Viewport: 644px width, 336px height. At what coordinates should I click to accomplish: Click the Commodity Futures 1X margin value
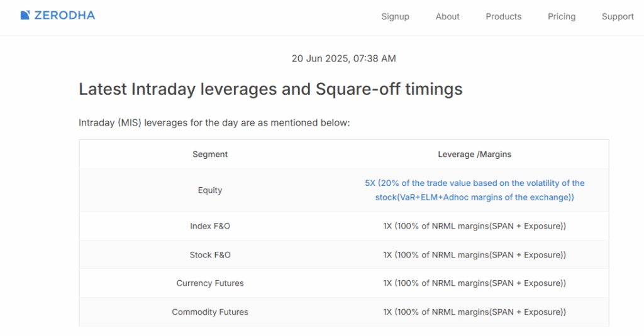click(x=474, y=312)
